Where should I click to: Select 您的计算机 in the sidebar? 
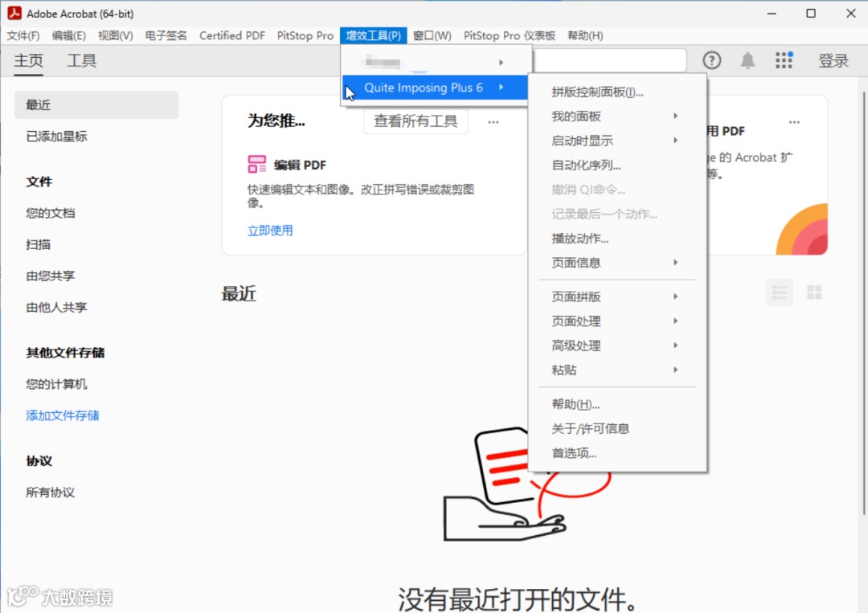point(56,384)
